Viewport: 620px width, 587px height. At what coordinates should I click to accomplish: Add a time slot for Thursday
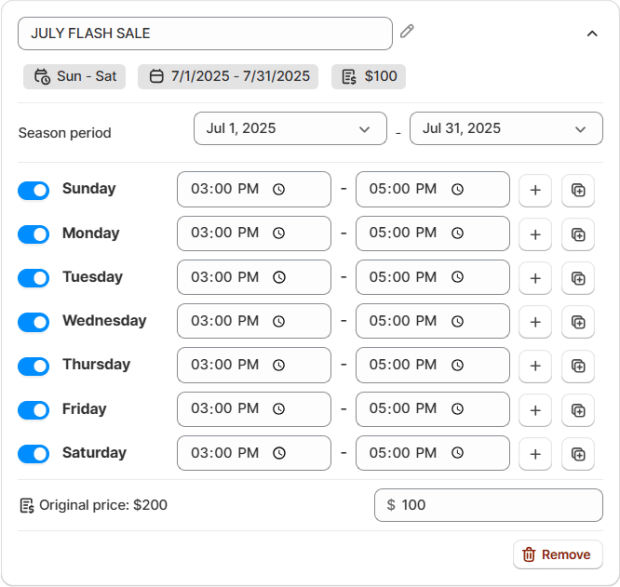click(535, 366)
